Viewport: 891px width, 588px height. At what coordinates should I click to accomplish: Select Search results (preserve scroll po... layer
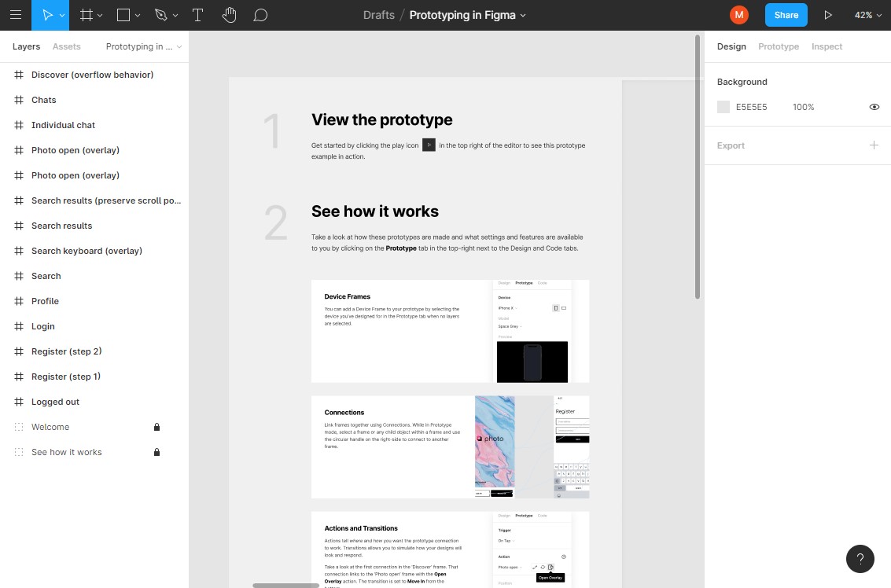coord(94,200)
